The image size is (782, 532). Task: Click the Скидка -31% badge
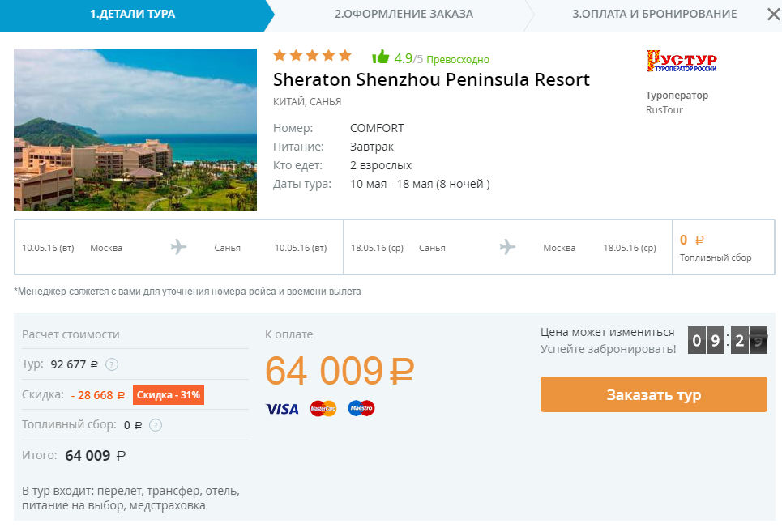(169, 395)
